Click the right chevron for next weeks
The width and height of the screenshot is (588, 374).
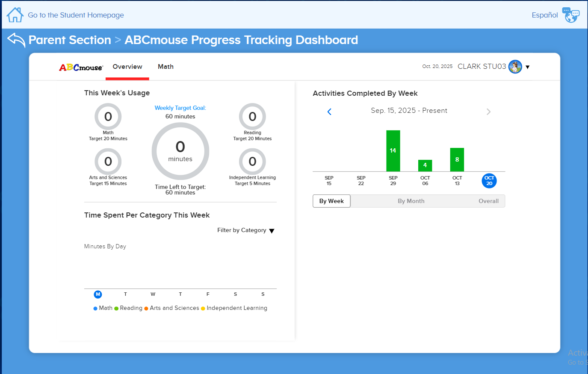(x=488, y=112)
